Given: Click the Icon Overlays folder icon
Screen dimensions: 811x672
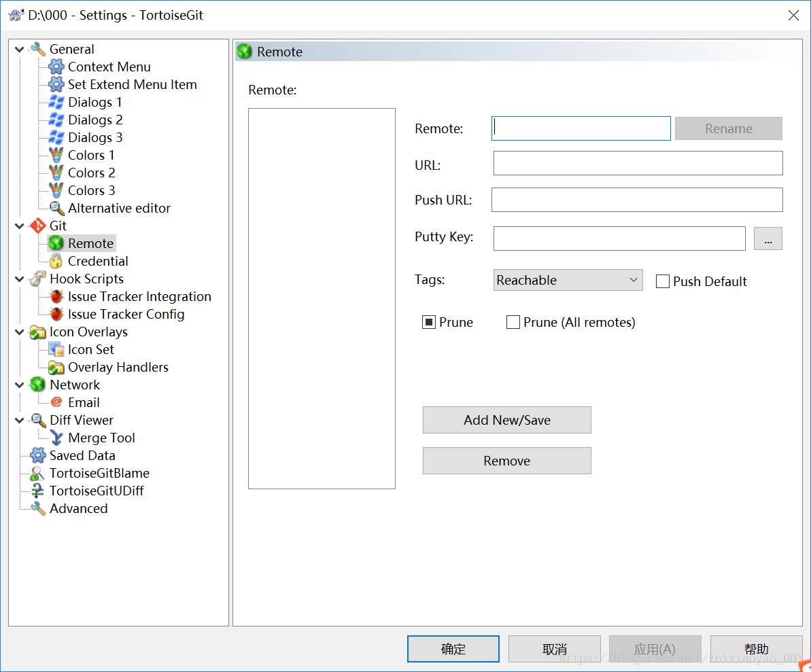Looking at the screenshot, I should [38, 332].
